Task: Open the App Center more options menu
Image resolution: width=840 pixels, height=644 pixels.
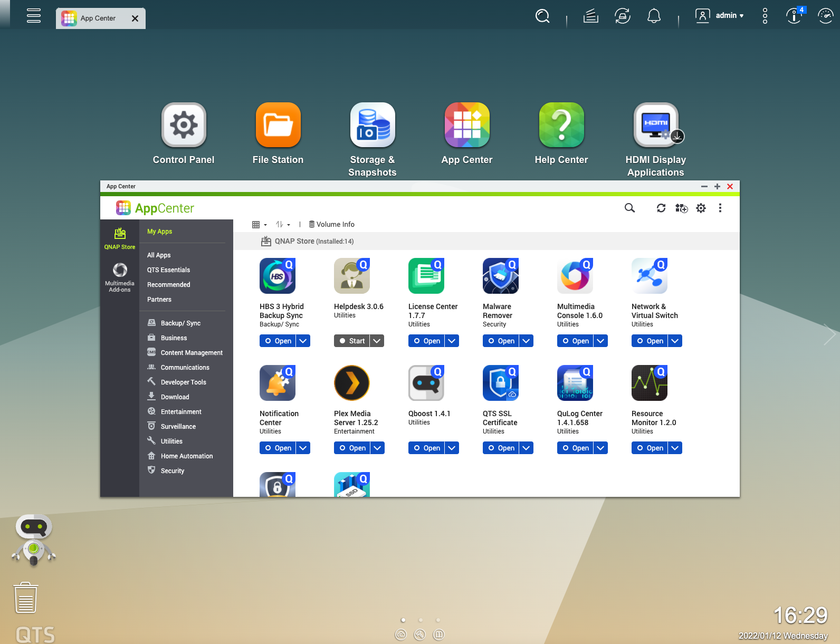Action: 720,208
